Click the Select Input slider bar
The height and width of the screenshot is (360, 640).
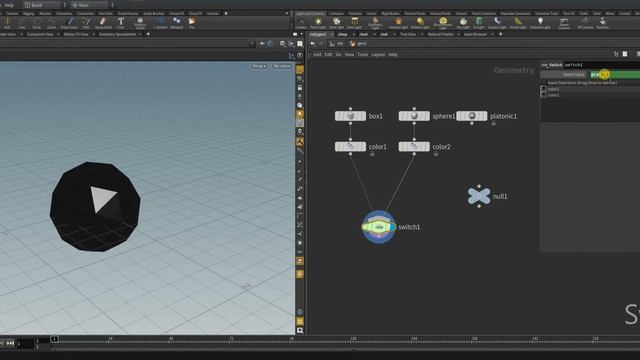click(x=615, y=74)
